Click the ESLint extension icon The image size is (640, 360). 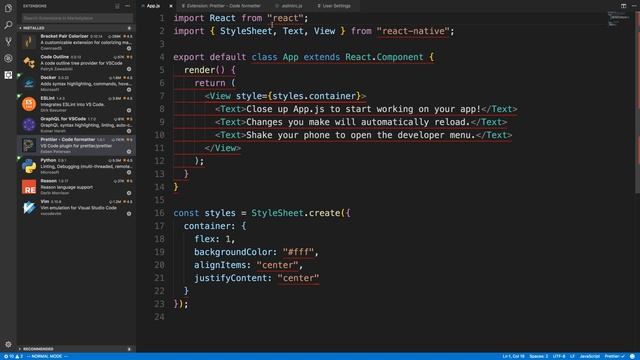(29, 104)
